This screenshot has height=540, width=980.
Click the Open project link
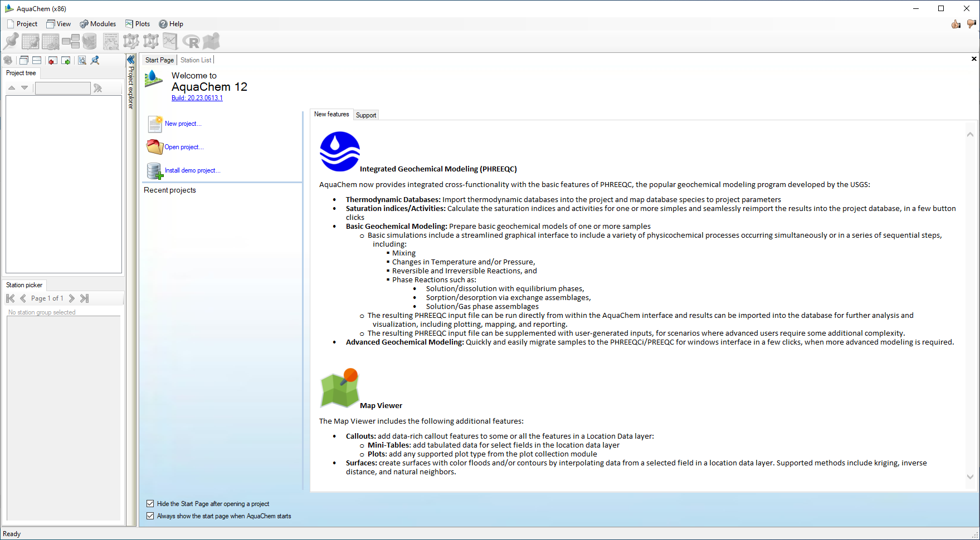point(184,147)
